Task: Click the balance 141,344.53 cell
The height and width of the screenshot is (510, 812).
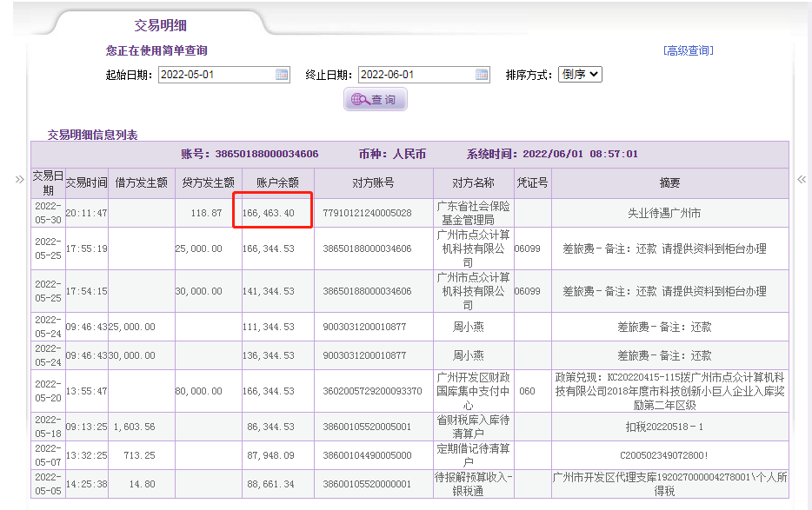Action: coord(277,291)
